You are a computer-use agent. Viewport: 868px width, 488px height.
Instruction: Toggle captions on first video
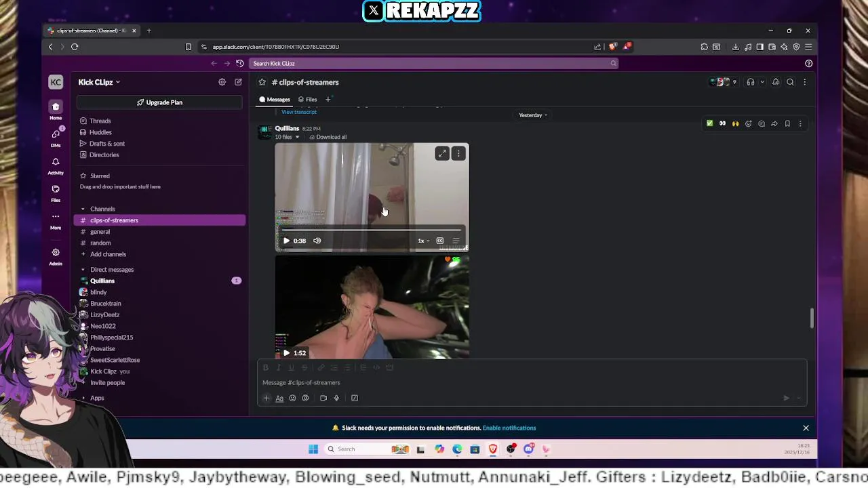click(439, 241)
